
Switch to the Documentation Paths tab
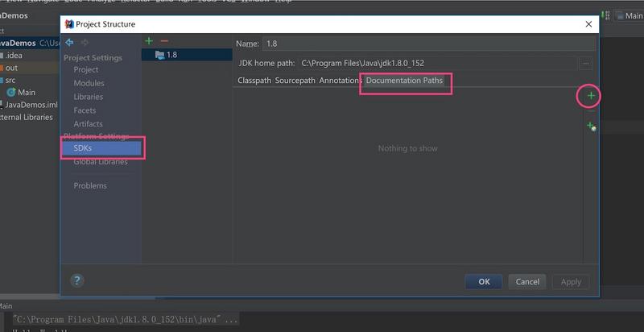pos(405,81)
